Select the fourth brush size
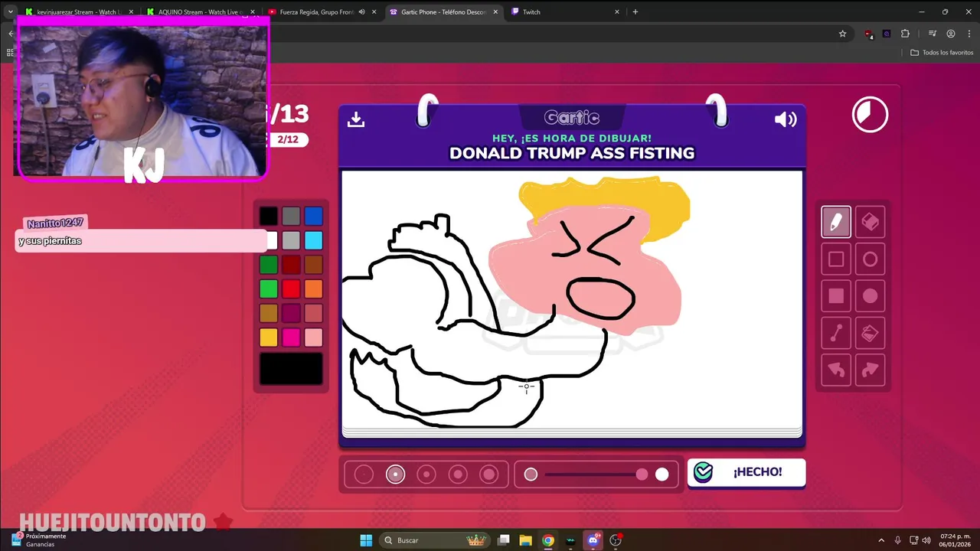 [x=458, y=474]
